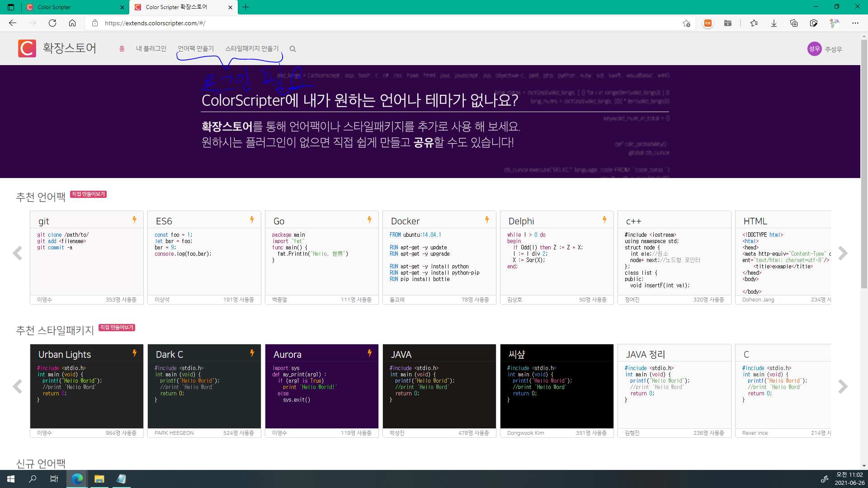Click the lightning bolt icon on Delphi card
Viewport: 868px width, 488px height.
click(604, 220)
